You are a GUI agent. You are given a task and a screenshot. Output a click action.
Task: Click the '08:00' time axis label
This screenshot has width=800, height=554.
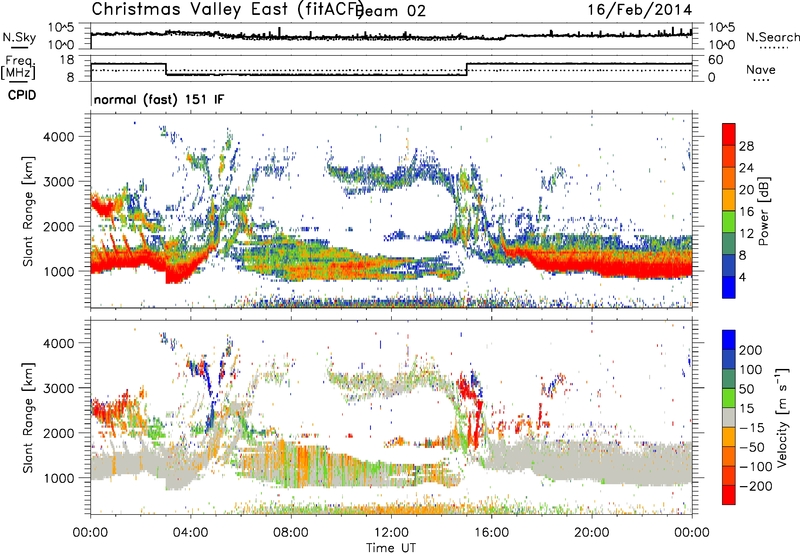(291, 532)
